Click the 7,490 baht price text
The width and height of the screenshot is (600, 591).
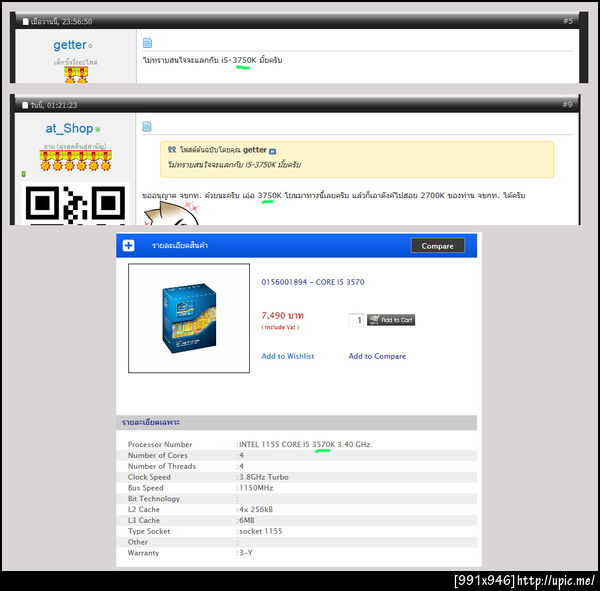coord(282,315)
